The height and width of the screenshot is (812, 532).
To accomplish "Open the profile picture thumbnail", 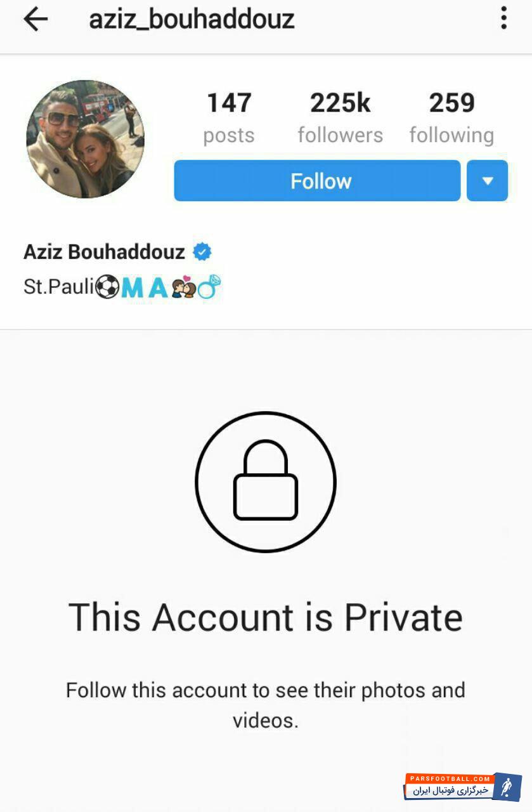I will click(x=86, y=140).
